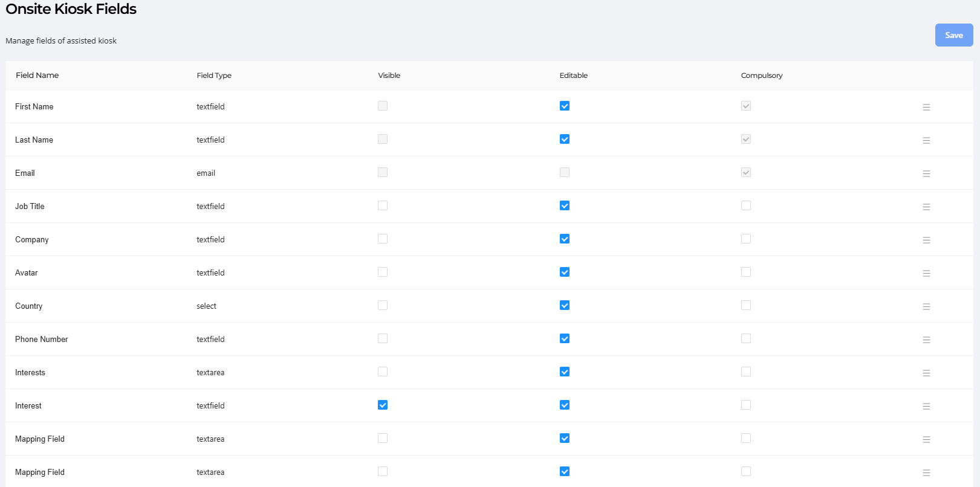Check Compulsory for Interest textfield

pos(746,405)
